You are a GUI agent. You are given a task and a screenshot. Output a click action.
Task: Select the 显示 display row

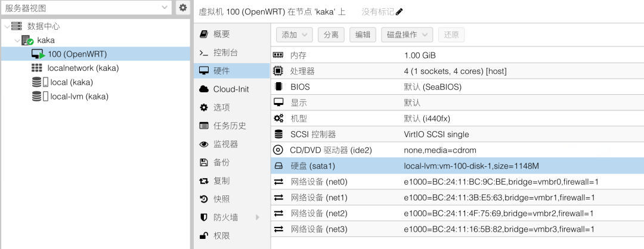tap(457, 103)
